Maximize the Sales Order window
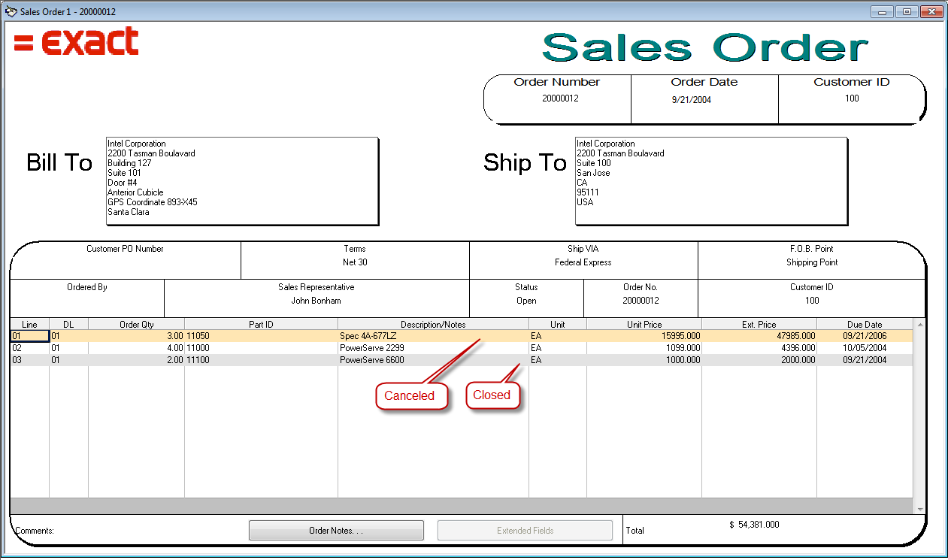The width and height of the screenshot is (948, 560). point(907,12)
